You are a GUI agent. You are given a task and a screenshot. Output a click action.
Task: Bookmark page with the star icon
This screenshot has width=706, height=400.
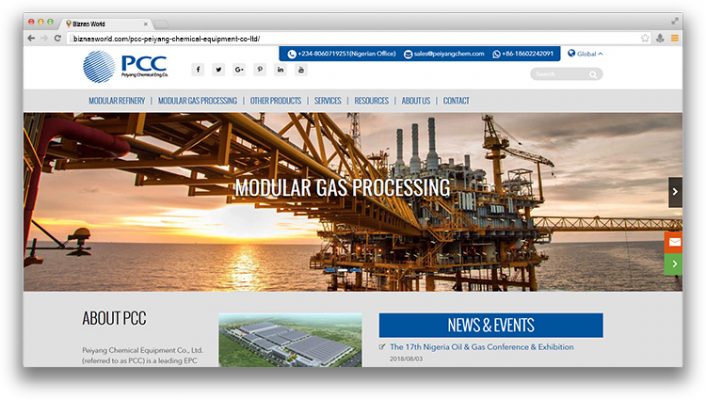click(645, 38)
